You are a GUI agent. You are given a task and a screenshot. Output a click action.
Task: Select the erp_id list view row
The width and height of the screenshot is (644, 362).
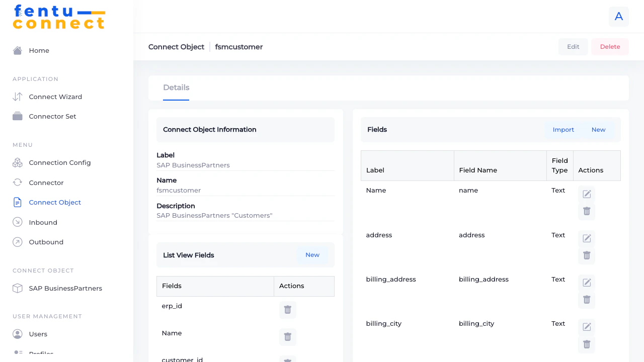[x=246, y=310]
